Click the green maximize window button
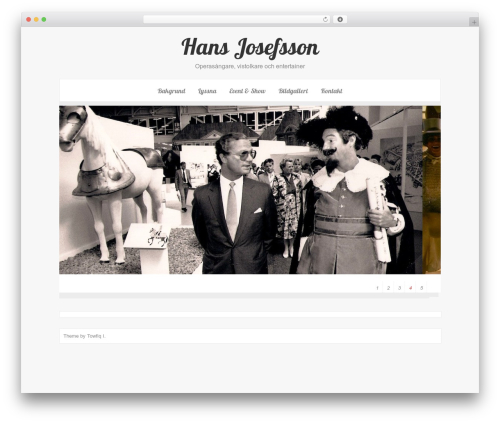The height and width of the screenshot is (423, 500). (44, 20)
